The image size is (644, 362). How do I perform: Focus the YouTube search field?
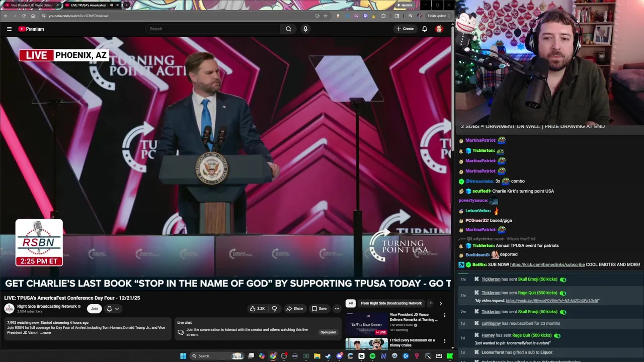[214, 29]
